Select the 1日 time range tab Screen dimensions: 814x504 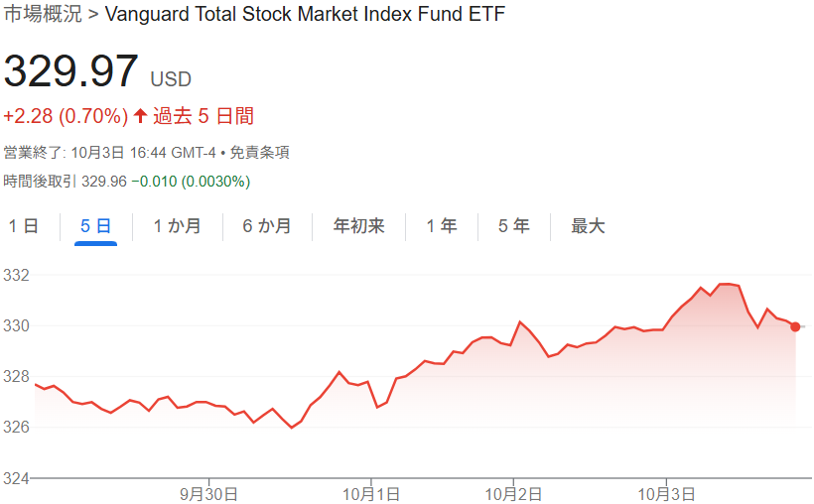[x=24, y=226]
